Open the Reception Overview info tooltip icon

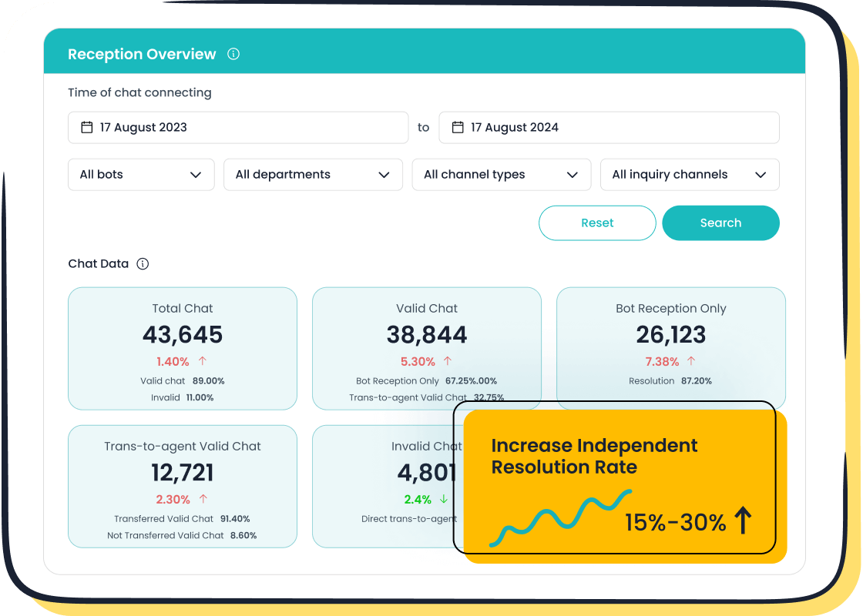[x=233, y=54]
